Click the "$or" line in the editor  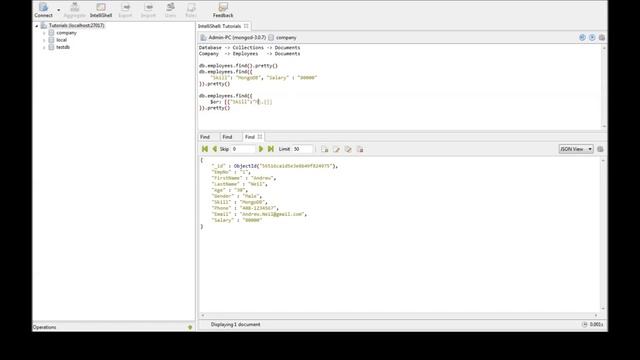click(x=241, y=102)
